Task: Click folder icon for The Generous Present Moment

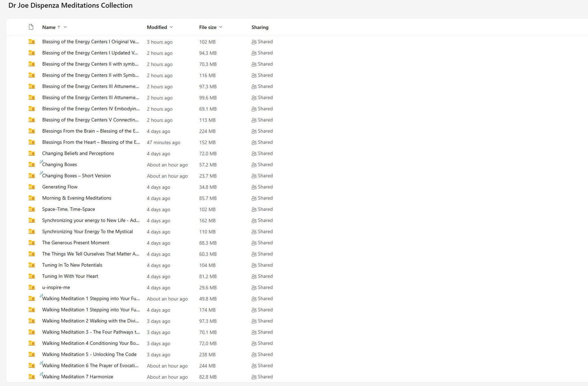Action: pos(32,243)
